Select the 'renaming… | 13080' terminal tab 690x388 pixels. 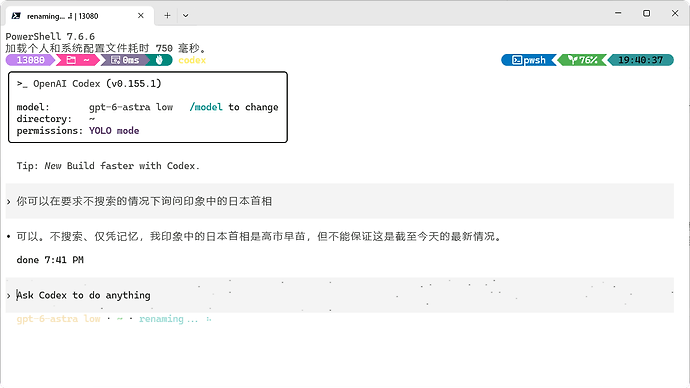click(79, 16)
